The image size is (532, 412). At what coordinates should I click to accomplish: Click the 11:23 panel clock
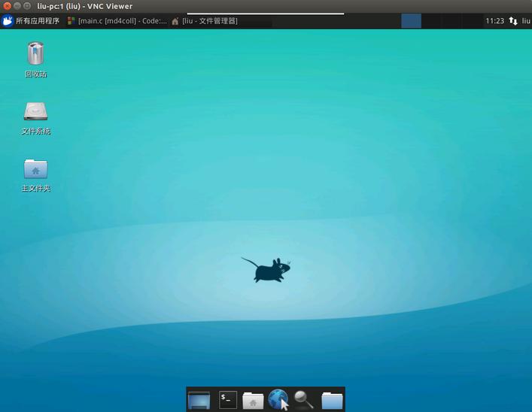494,21
